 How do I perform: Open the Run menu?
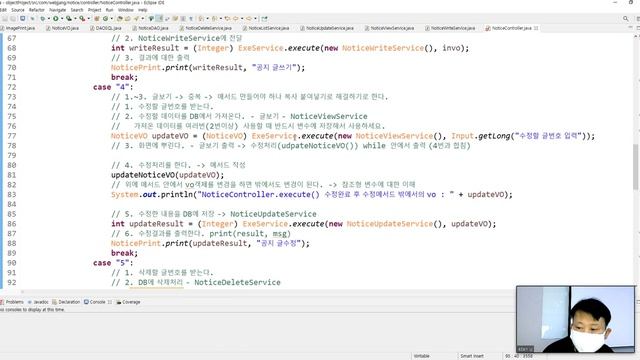(109, 10)
